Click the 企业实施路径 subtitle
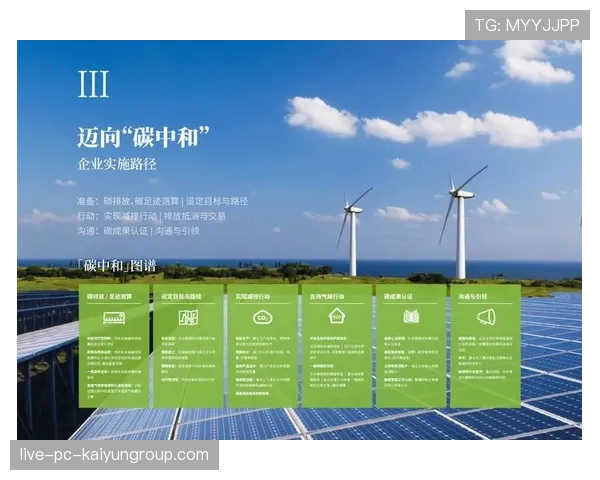The width and height of the screenshot is (600, 480). tap(118, 163)
